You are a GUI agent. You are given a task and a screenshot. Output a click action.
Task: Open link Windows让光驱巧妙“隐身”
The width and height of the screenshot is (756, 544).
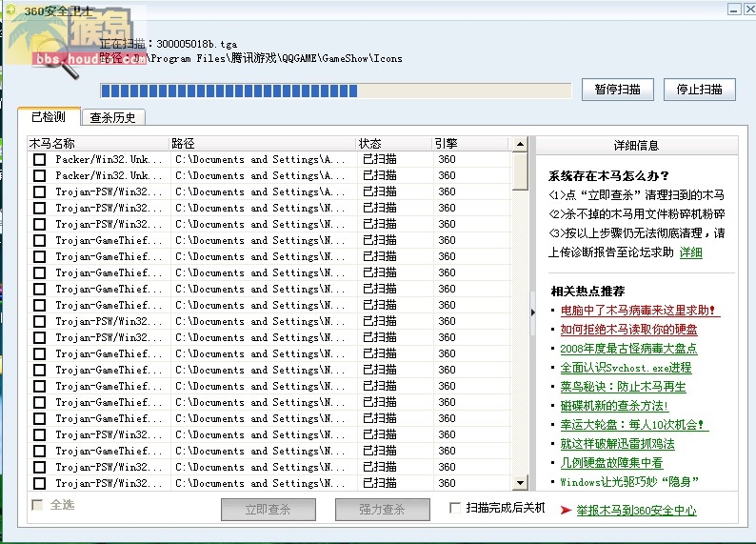629,482
